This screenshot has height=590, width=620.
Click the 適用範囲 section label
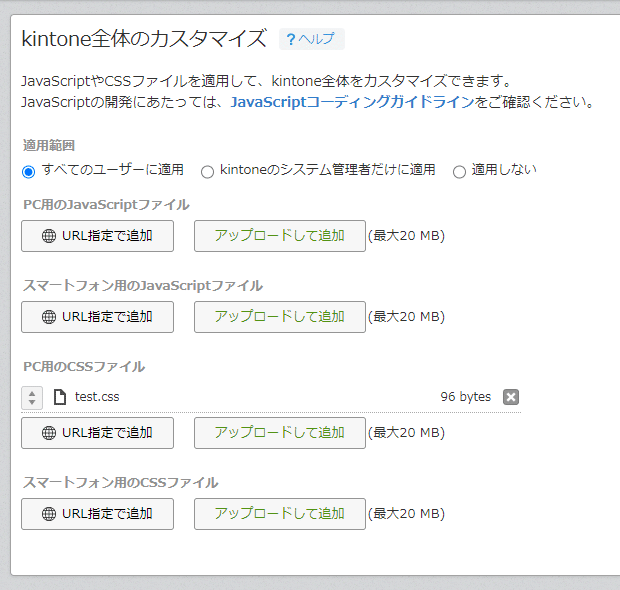click(x=49, y=146)
